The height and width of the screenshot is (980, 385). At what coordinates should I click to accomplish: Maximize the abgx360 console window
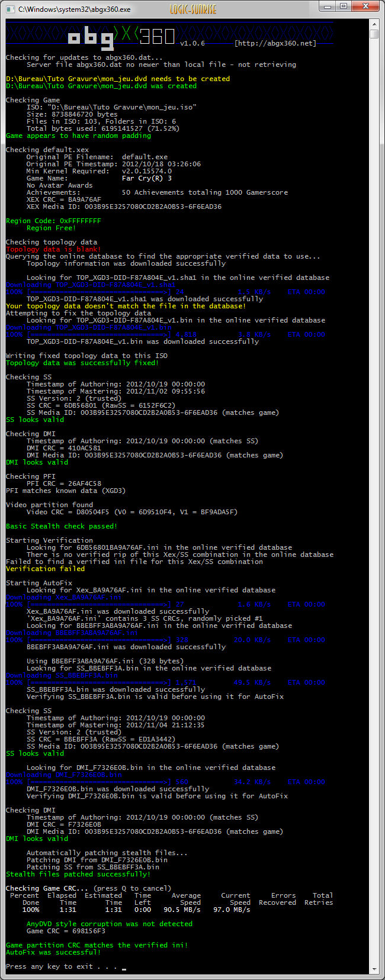pyautogui.click(x=344, y=6)
